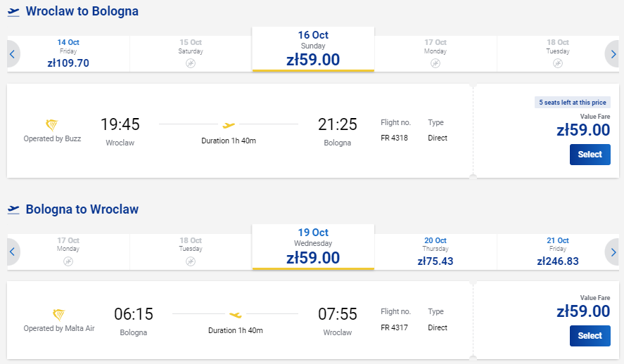Click the no-flight icon under 15 Oct Saturday
The width and height of the screenshot is (624, 364).
[191, 63]
